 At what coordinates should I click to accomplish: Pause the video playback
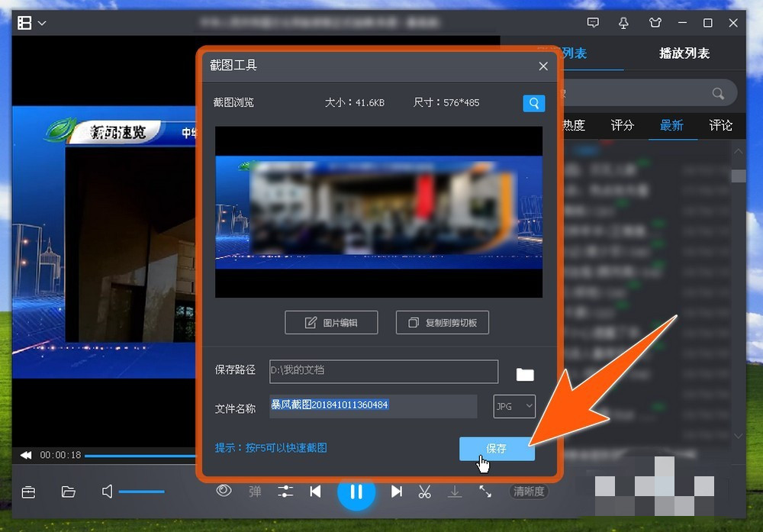point(356,492)
